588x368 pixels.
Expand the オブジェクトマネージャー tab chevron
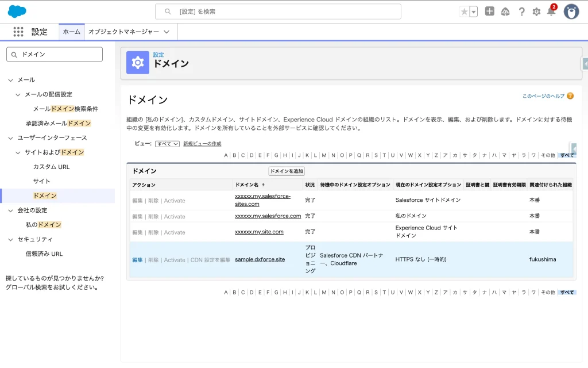coord(167,32)
